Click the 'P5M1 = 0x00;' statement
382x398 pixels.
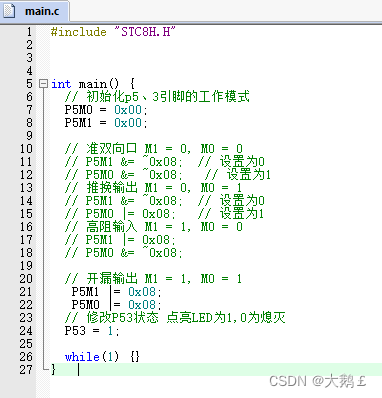tap(106, 123)
